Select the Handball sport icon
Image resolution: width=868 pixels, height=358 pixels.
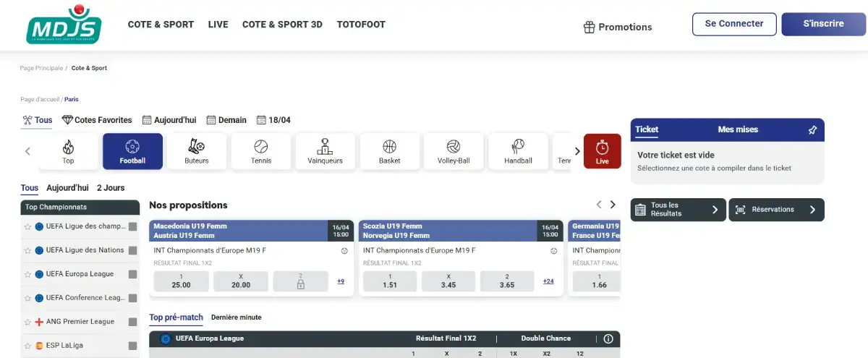pos(517,151)
